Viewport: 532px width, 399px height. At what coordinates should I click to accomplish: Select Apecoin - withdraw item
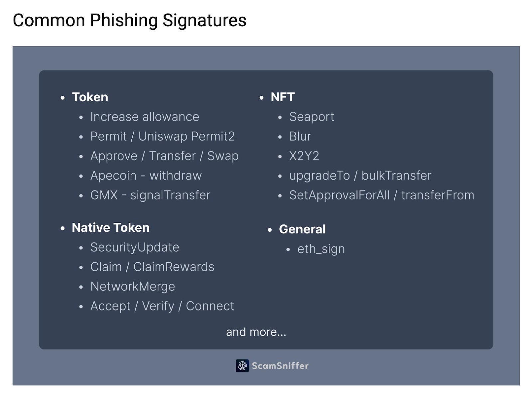tap(146, 176)
